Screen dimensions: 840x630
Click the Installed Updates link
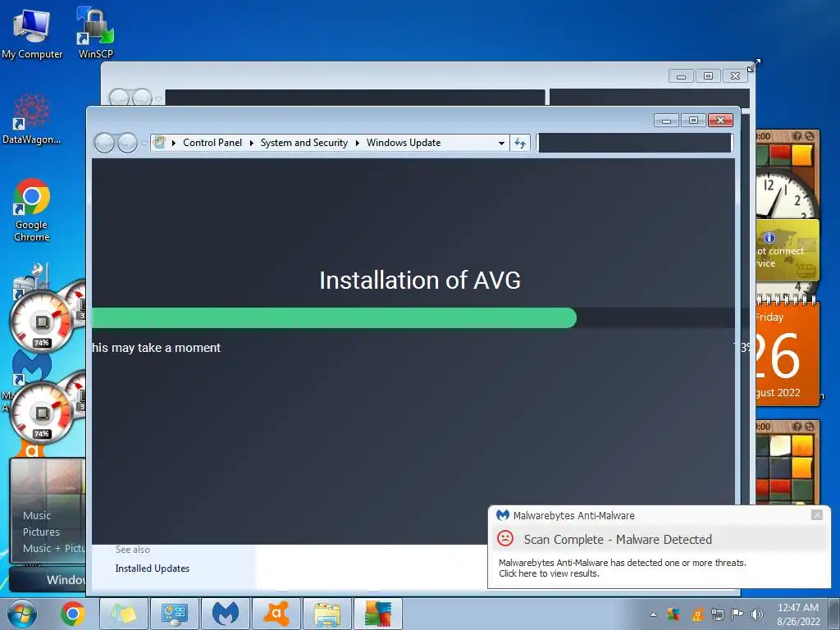pyautogui.click(x=152, y=568)
